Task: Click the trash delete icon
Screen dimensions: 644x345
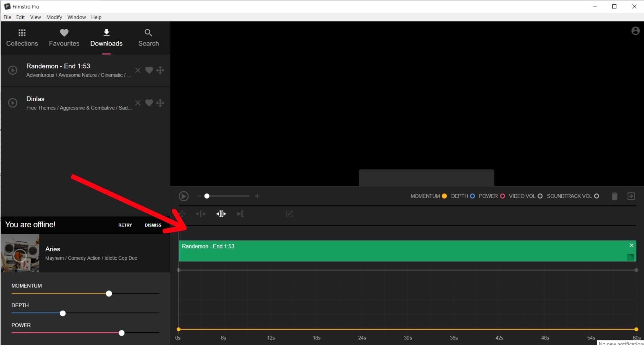Action: pyautogui.click(x=614, y=196)
